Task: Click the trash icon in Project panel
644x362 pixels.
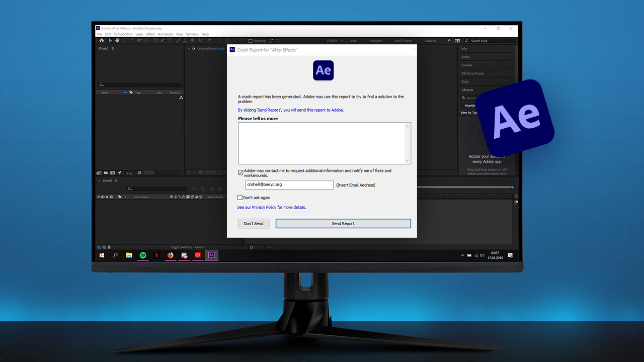Action: pos(139,172)
